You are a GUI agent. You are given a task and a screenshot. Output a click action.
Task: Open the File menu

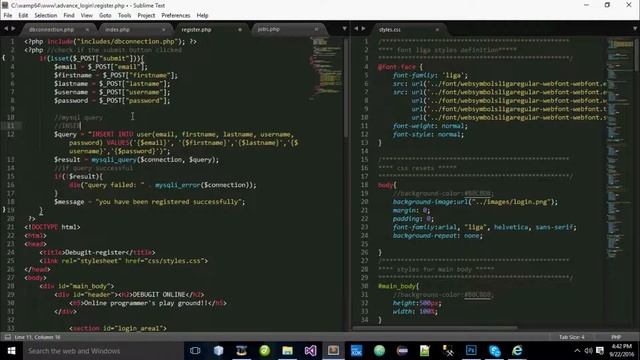(8, 16)
